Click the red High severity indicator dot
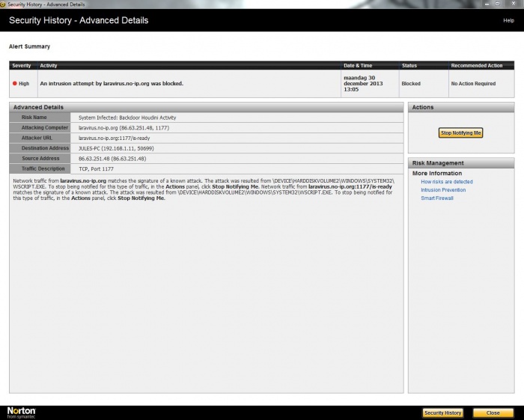This screenshot has height=420, width=524. click(15, 84)
